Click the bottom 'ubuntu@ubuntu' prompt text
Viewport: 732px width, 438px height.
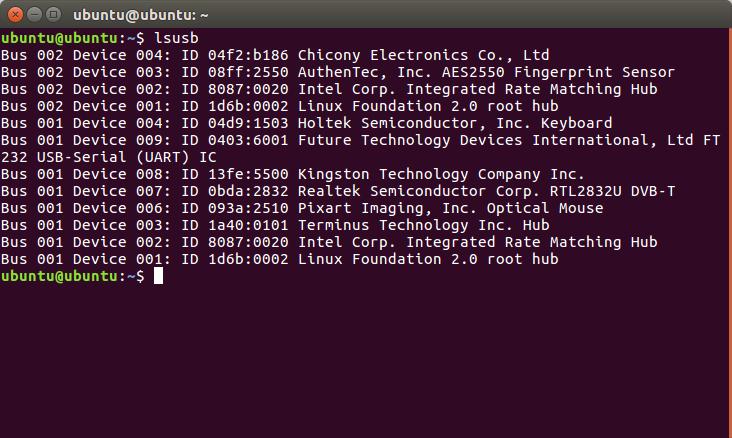(x=59, y=276)
